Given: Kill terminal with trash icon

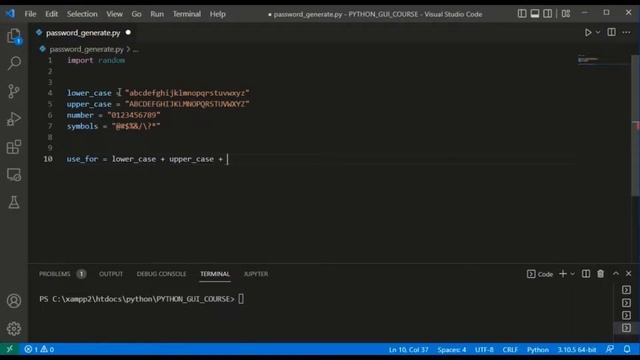Looking at the screenshot, I should (600, 274).
